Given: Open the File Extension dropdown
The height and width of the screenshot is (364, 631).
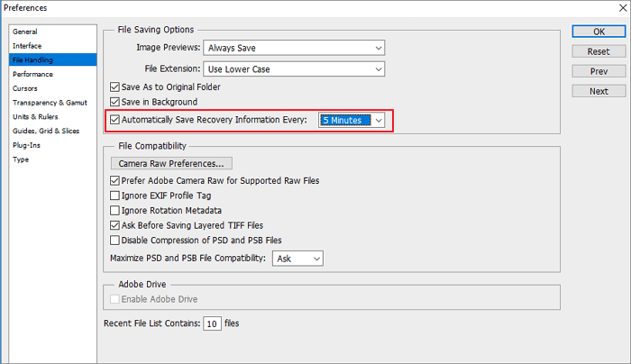Looking at the screenshot, I should tap(294, 68).
